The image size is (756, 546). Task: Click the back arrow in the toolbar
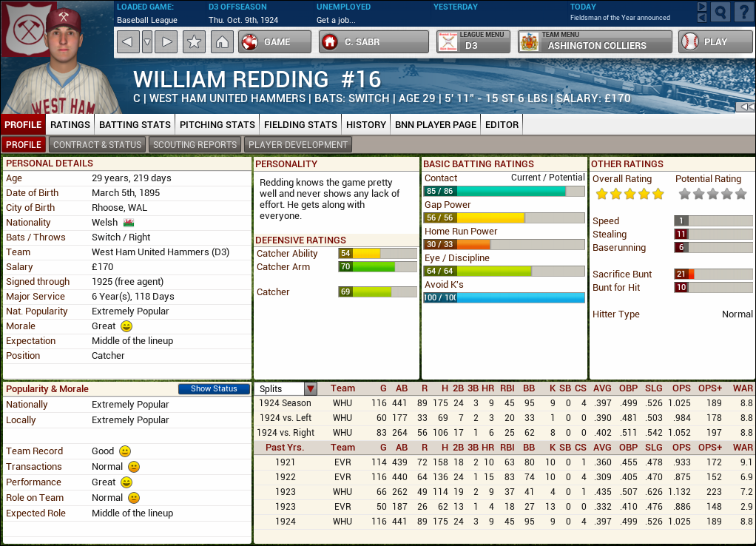pos(127,41)
